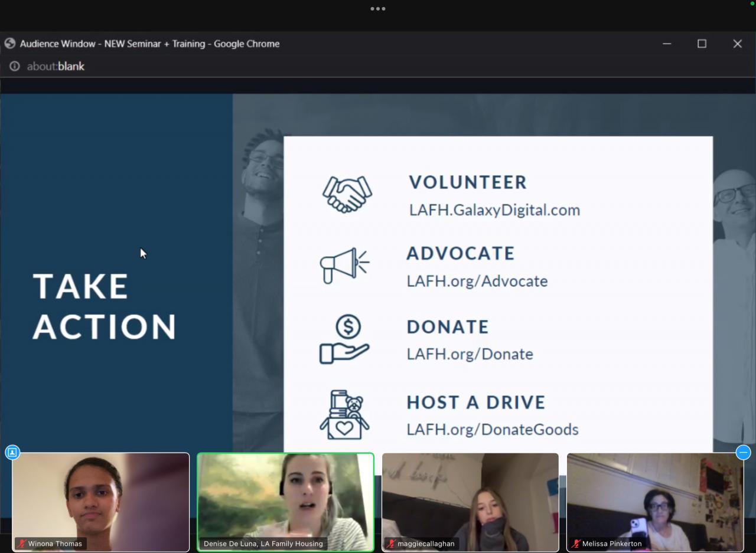The height and width of the screenshot is (553, 756).
Task: Click the LAFH.org/DonateGoods link text
Action: pos(493,430)
